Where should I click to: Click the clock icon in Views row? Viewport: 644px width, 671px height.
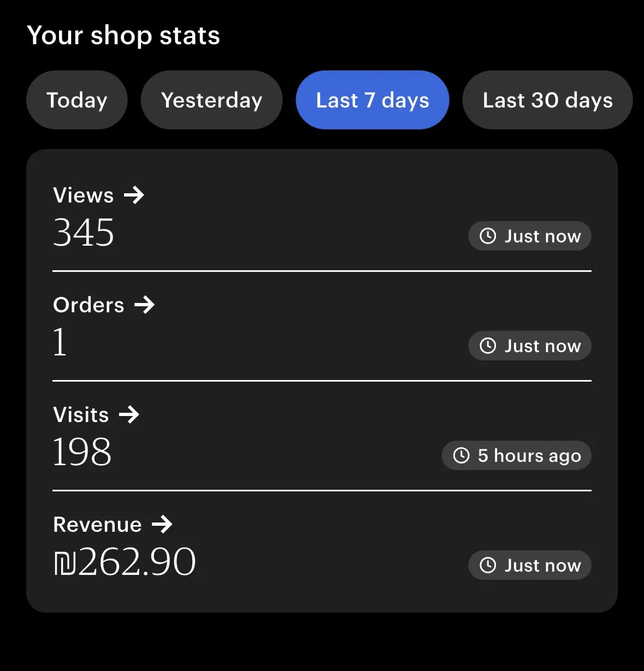point(488,236)
